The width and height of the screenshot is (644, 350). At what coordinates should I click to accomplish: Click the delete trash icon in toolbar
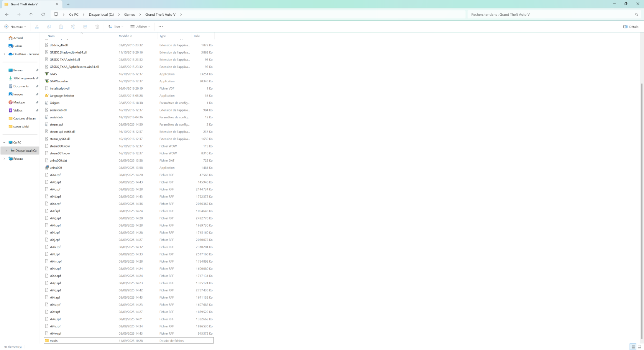[97, 27]
